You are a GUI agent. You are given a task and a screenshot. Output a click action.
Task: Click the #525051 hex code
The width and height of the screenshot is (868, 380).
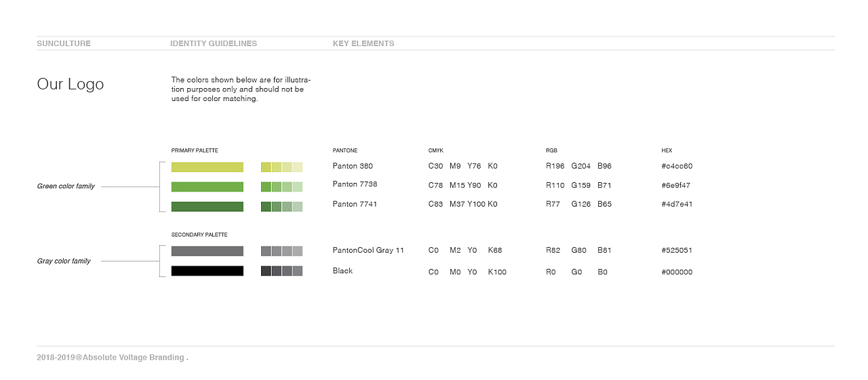677,250
